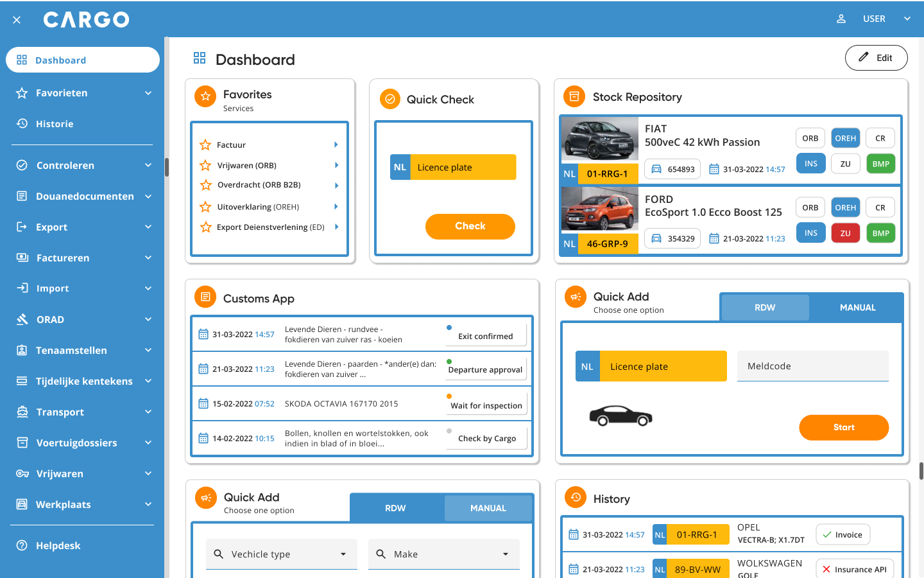
Task: Open the Vechicle type dropdown
Action: [x=281, y=554]
